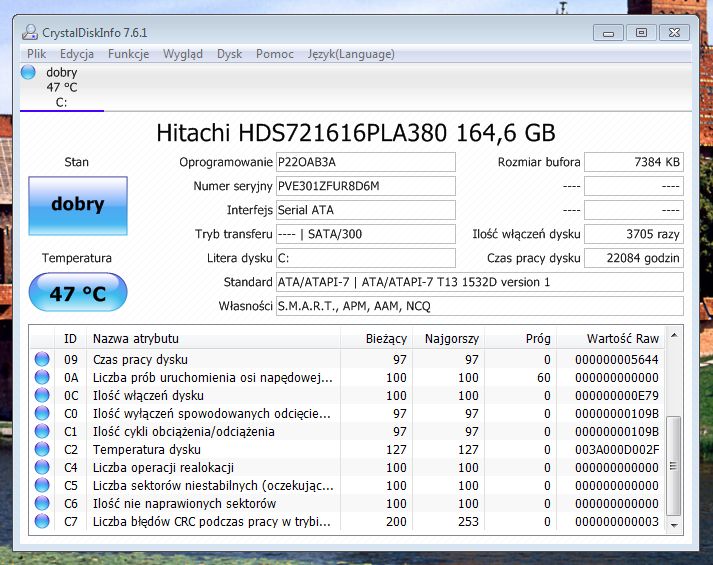The height and width of the screenshot is (565, 713).
Task: Select 'Ilość cykli obciążenia/odciążenia' row
Action: coord(184,431)
